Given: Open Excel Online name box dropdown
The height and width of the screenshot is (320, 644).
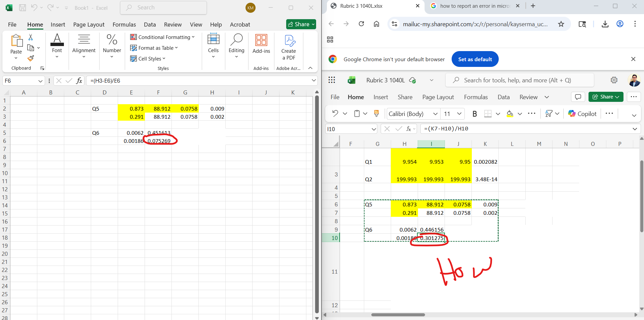Looking at the screenshot, I should (x=374, y=129).
